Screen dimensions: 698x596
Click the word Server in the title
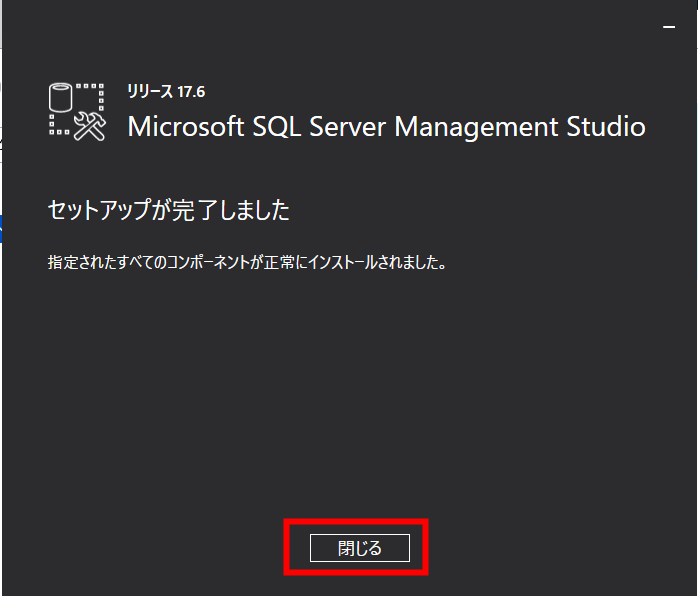pos(347,127)
